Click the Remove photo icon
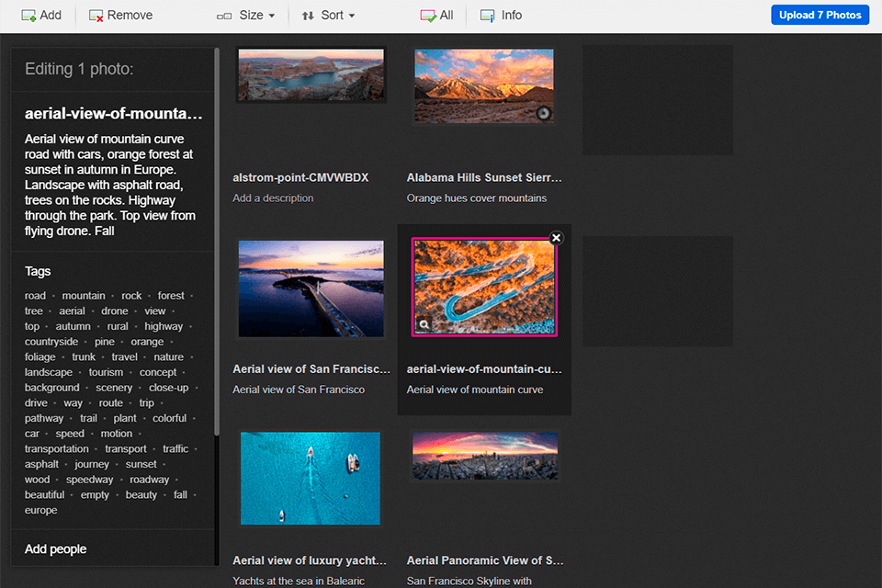Viewport: 882px width, 588px height. pyautogui.click(x=96, y=16)
